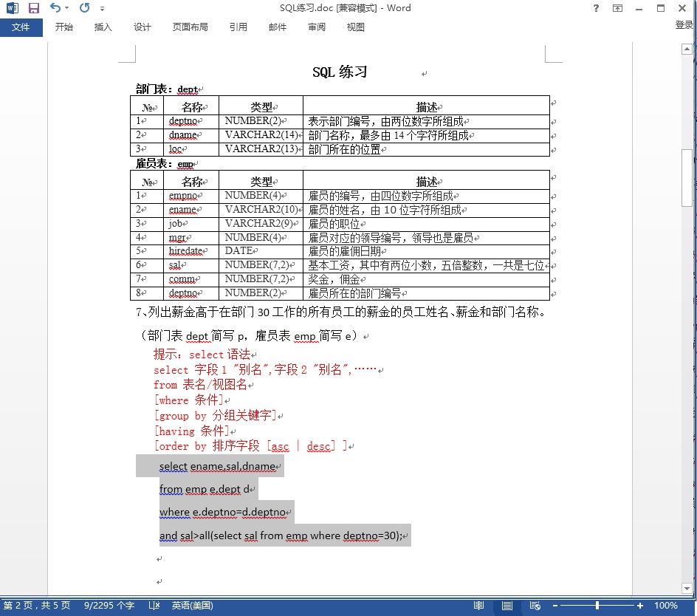
Task: Click the zoom in plus button
Action: (639, 606)
